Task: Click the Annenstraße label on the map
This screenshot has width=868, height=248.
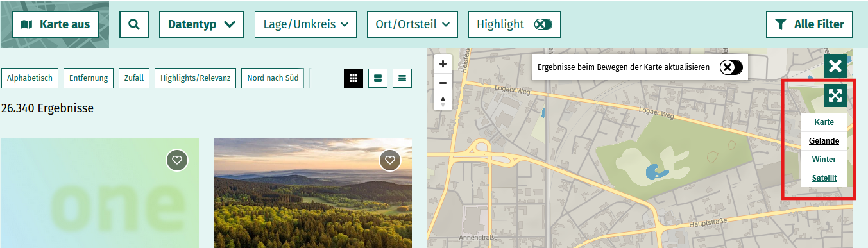Action: pos(477,238)
